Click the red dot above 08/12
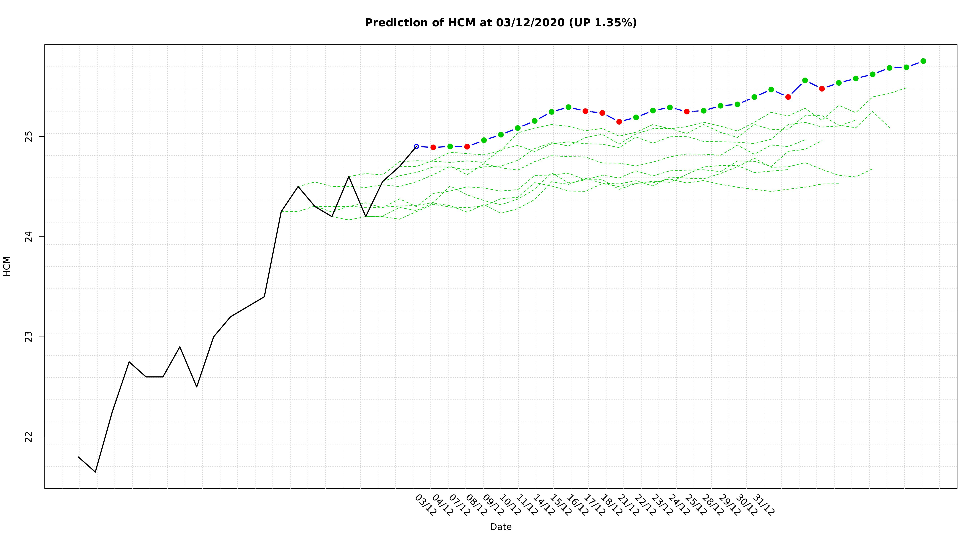Viewport: 980px width, 544px height. click(467, 147)
